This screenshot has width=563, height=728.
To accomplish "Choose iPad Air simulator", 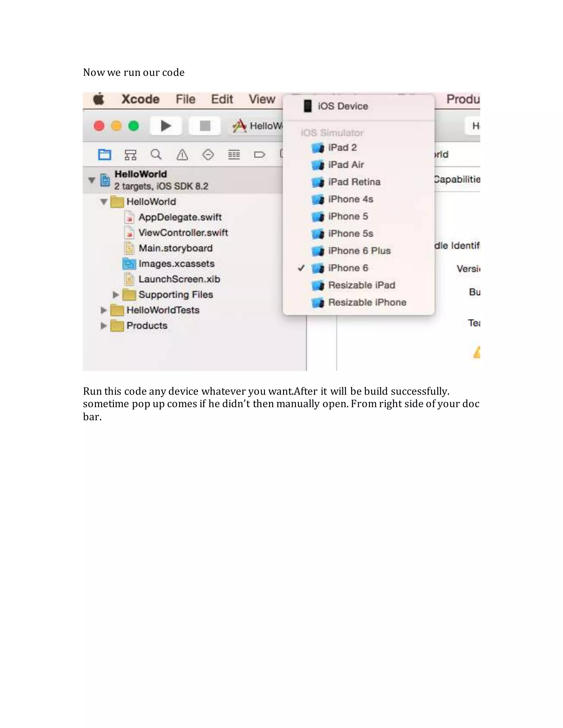I will click(x=358, y=165).
